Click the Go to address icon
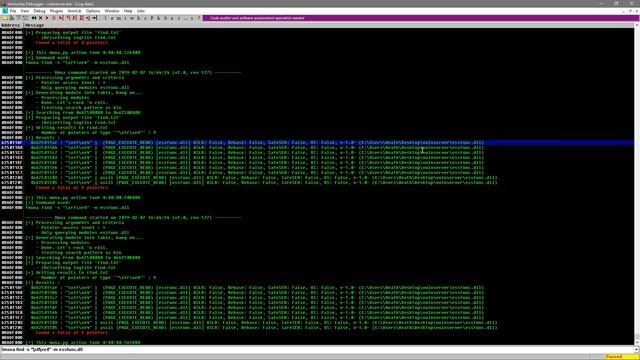The height and width of the screenshot is (360, 640). pos(95,18)
